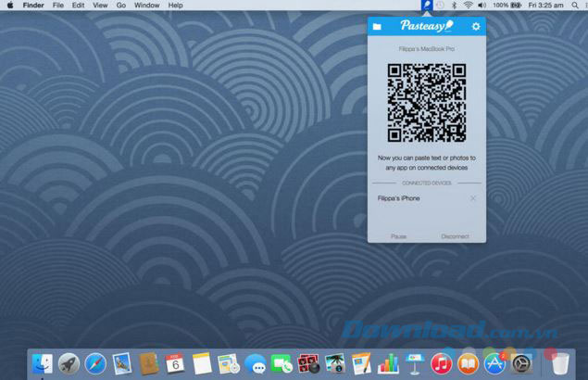
Task: Open Mail stamp icon in Dock
Action: coord(122,363)
